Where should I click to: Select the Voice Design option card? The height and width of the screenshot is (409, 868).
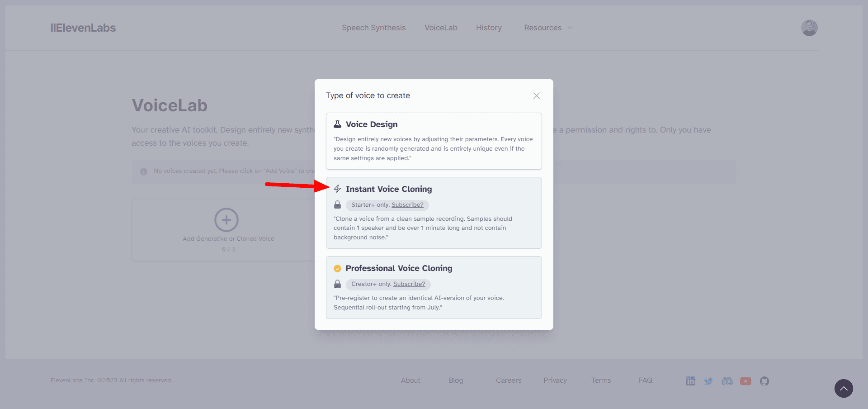pyautogui.click(x=434, y=141)
